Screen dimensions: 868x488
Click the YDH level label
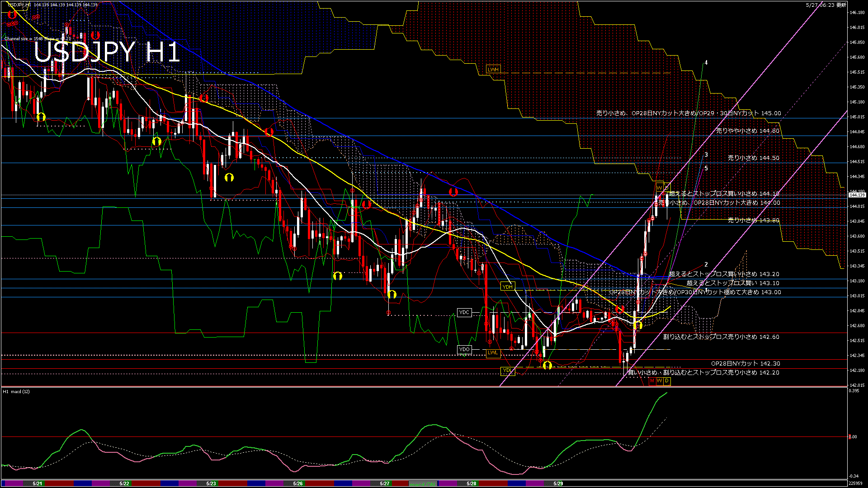click(x=507, y=287)
